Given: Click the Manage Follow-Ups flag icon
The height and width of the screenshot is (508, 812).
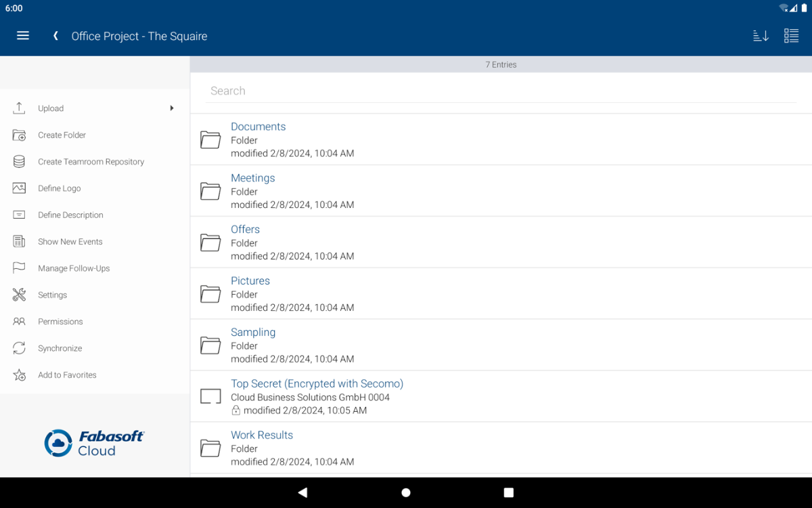Looking at the screenshot, I should coord(19,268).
